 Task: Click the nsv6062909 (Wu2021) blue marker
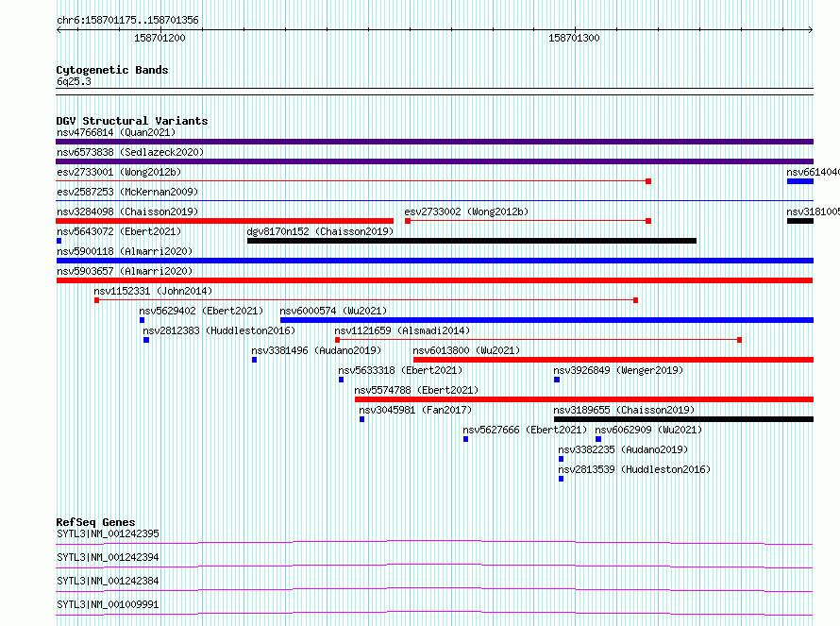[x=598, y=439]
